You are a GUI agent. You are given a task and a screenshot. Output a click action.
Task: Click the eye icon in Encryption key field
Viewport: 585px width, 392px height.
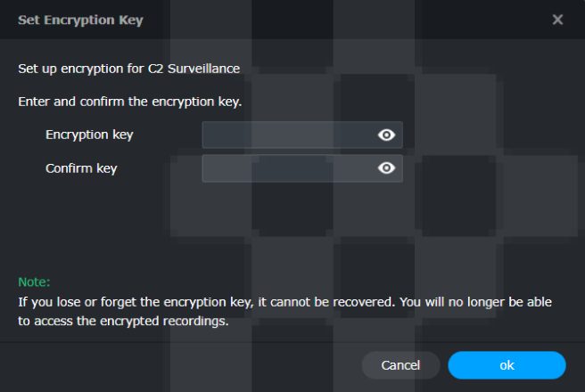click(x=386, y=135)
